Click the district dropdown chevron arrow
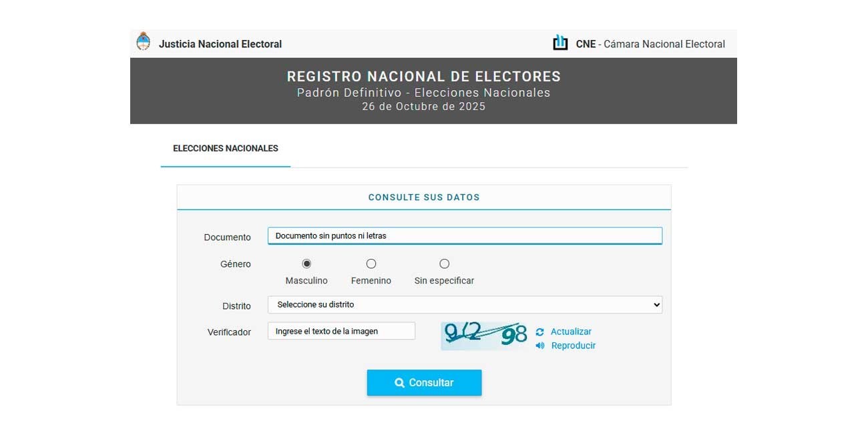 point(655,304)
